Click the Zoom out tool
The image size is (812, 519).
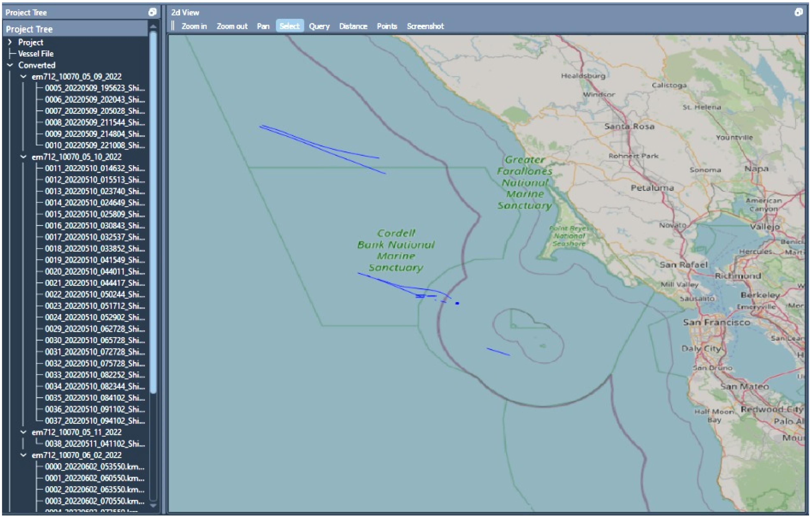(232, 26)
